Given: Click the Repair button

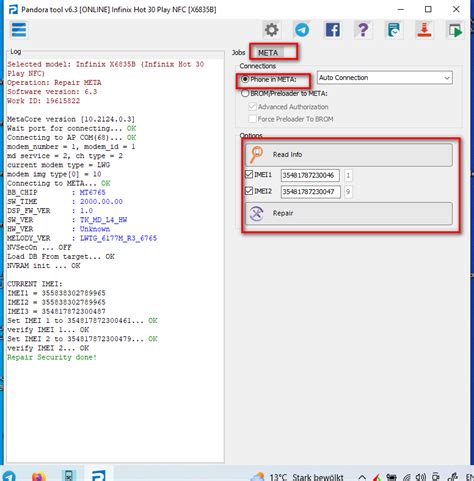Looking at the screenshot, I should [x=349, y=213].
